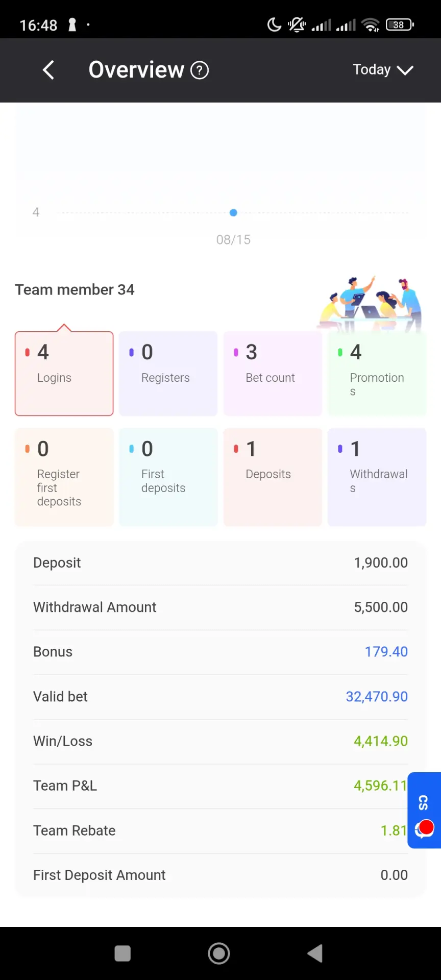Click the Bonus amount 179.40

click(x=386, y=652)
